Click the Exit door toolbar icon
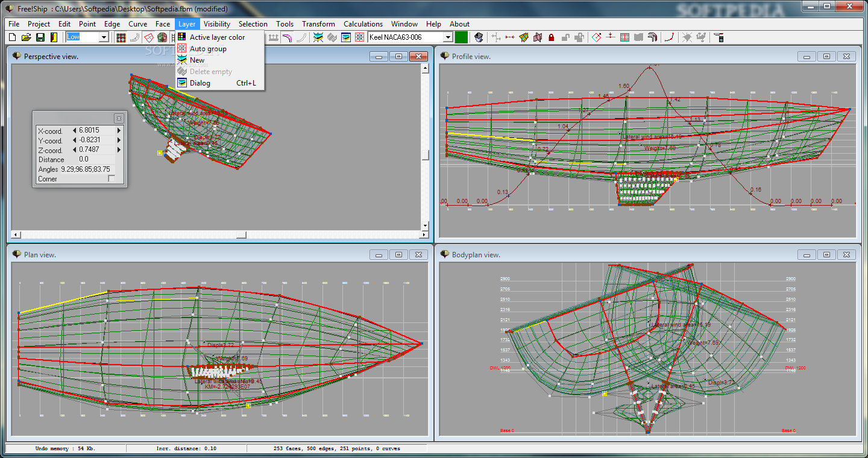This screenshot has width=868, height=458. coord(54,37)
